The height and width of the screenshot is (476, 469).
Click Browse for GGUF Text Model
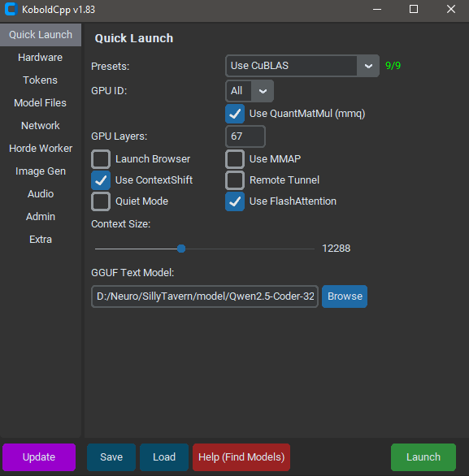pyautogui.click(x=345, y=296)
